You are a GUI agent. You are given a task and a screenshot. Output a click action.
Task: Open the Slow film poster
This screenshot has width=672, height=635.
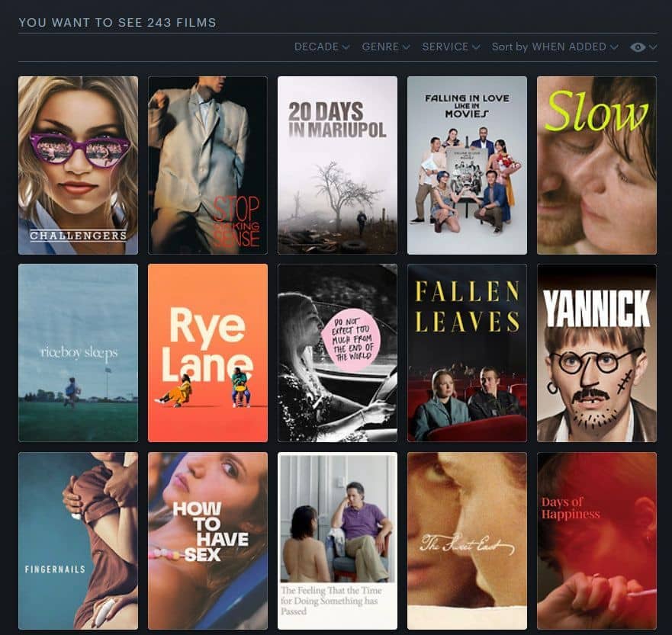point(596,165)
